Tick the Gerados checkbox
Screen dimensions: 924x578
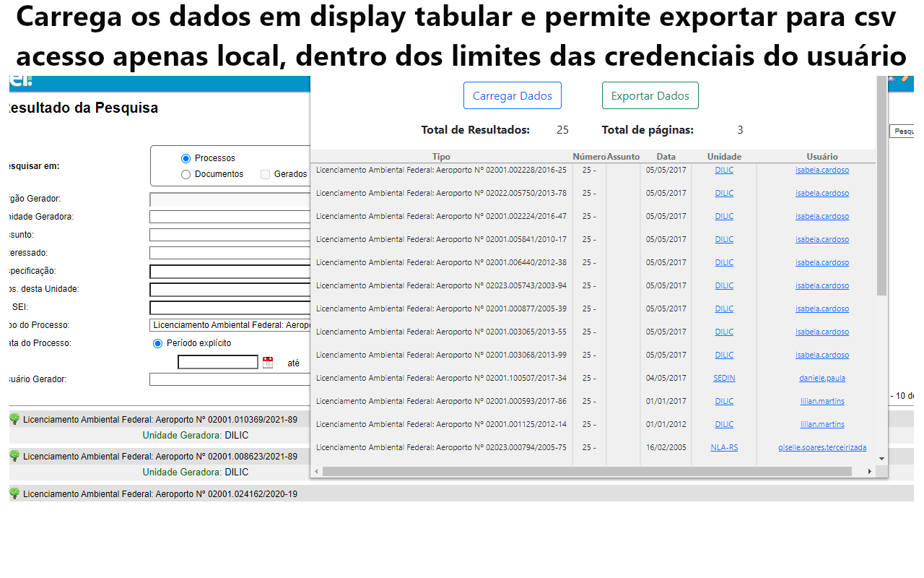(265, 174)
